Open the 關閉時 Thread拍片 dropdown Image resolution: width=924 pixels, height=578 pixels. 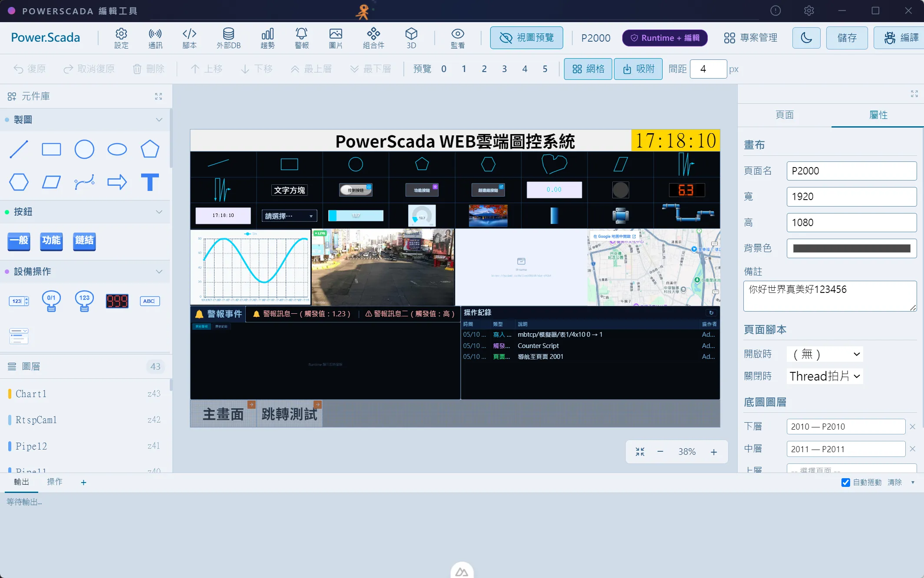pyautogui.click(x=825, y=376)
